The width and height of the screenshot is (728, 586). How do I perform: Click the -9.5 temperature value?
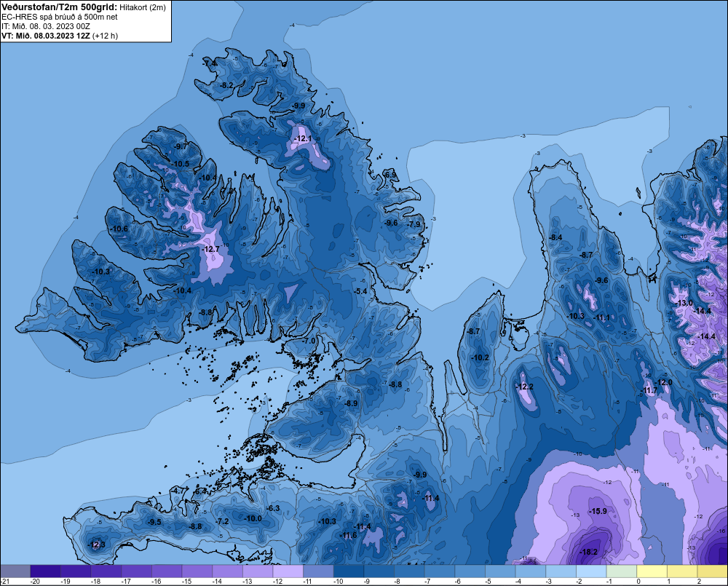pos(154,522)
